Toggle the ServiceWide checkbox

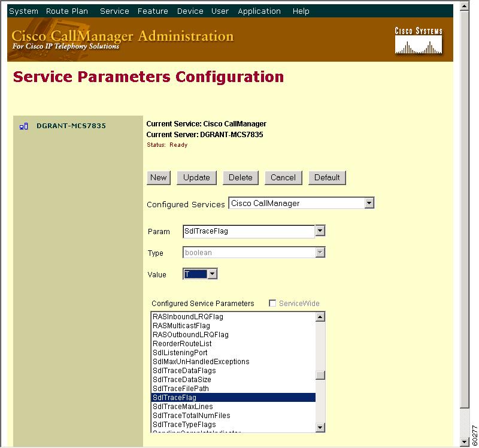(272, 303)
